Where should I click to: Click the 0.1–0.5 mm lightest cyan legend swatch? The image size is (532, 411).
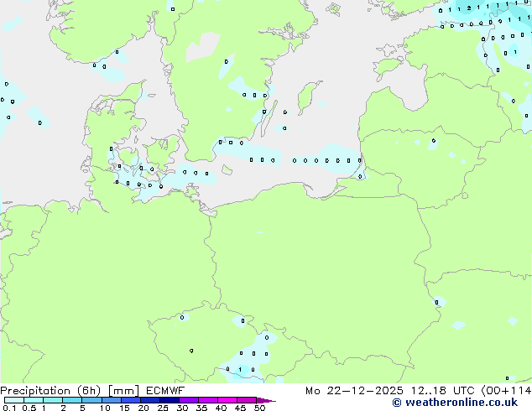pos(14,400)
